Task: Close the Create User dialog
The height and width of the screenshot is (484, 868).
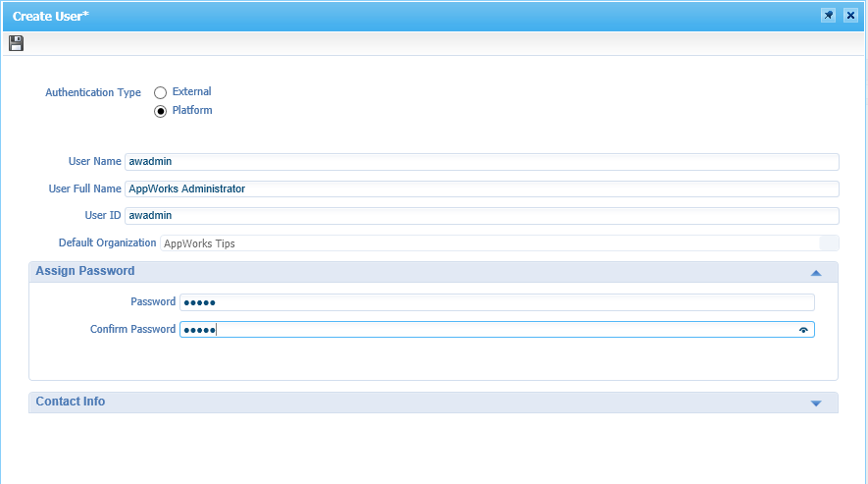Action: point(850,16)
